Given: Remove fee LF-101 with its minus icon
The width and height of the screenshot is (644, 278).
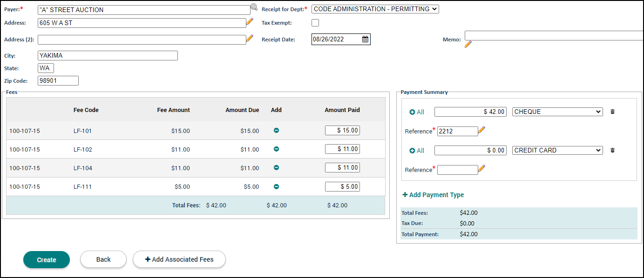Looking at the screenshot, I should [x=276, y=131].
